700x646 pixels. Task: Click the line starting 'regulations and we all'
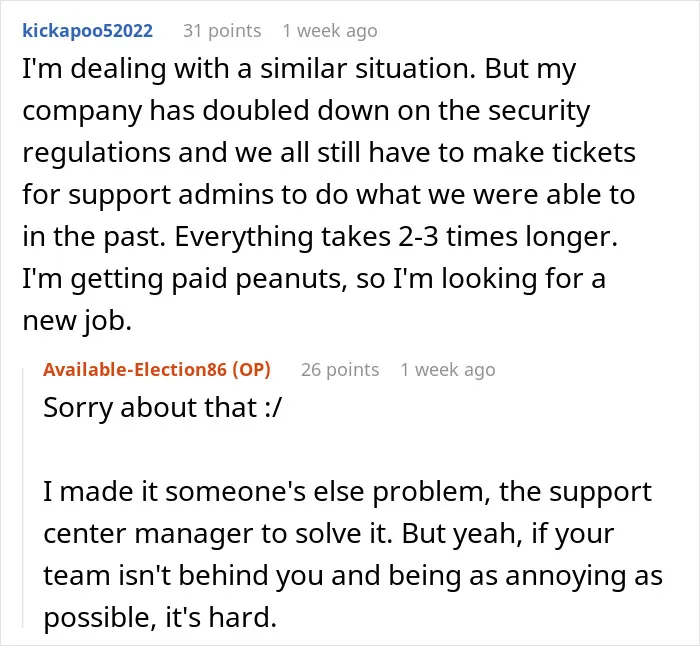coord(329,153)
